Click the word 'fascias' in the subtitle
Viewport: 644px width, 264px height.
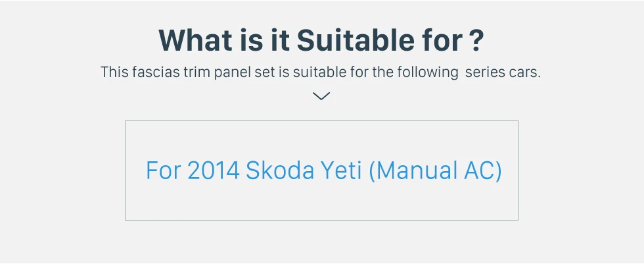click(156, 72)
